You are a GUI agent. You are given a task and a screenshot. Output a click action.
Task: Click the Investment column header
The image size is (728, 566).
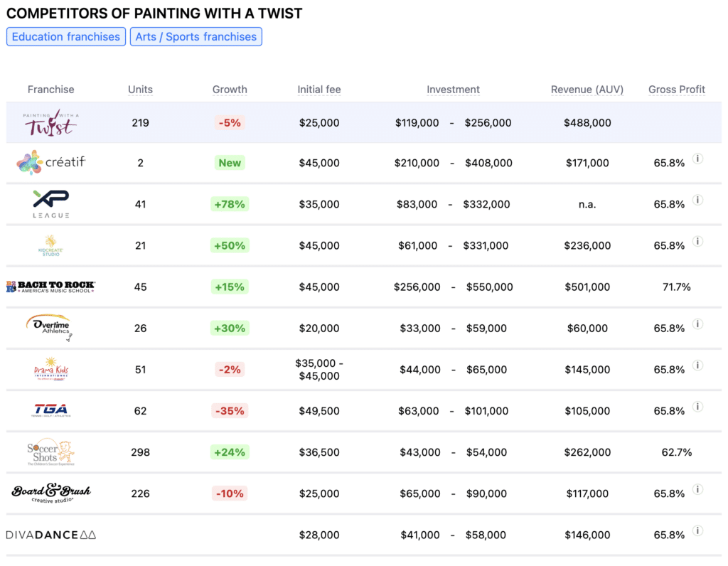(453, 89)
